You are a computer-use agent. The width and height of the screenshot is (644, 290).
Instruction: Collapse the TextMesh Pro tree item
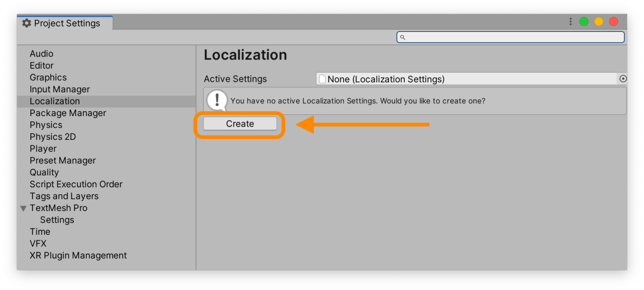[23, 208]
